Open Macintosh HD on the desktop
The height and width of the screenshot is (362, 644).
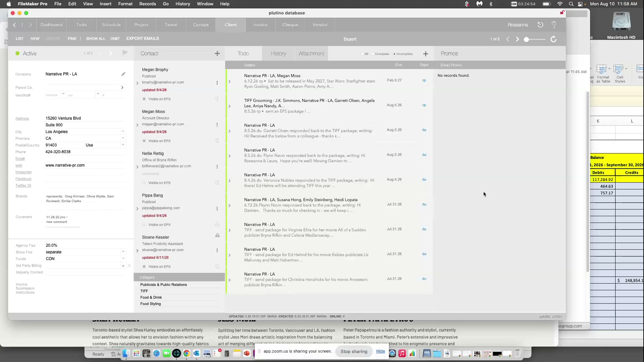click(x=621, y=25)
